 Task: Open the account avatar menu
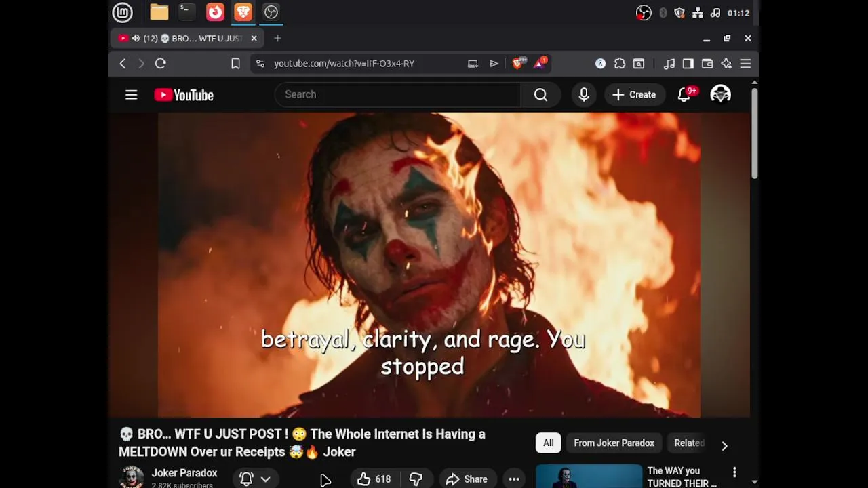720,95
